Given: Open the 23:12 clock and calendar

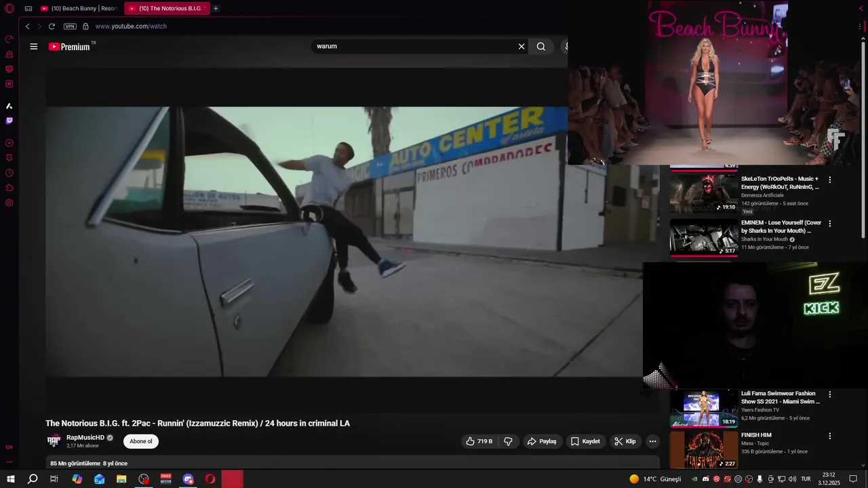Looking at the screenshot, I should click(x=829, y=479).
